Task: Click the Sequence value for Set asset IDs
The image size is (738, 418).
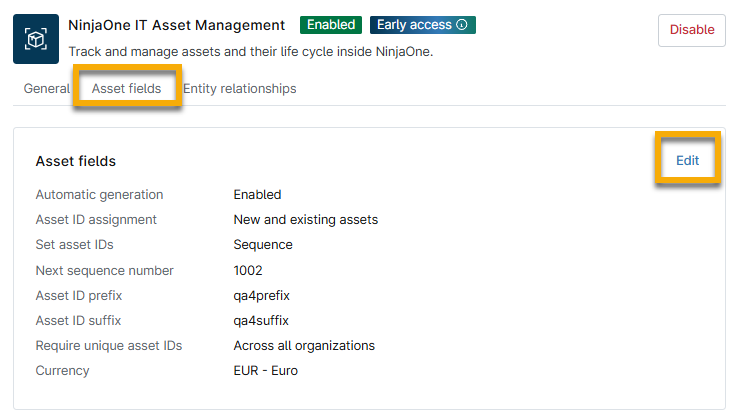Action: [x=263, y=245]
